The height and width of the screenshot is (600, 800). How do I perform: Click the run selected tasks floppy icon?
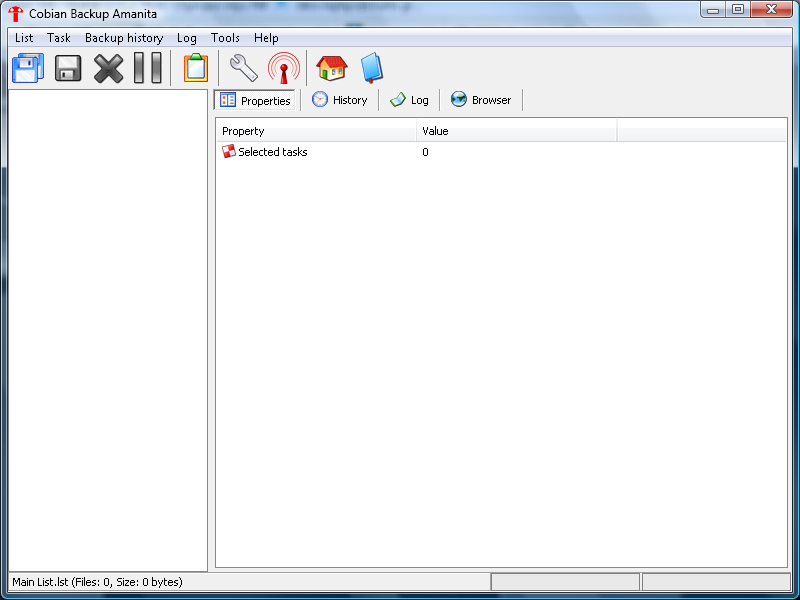coord(68,68)
